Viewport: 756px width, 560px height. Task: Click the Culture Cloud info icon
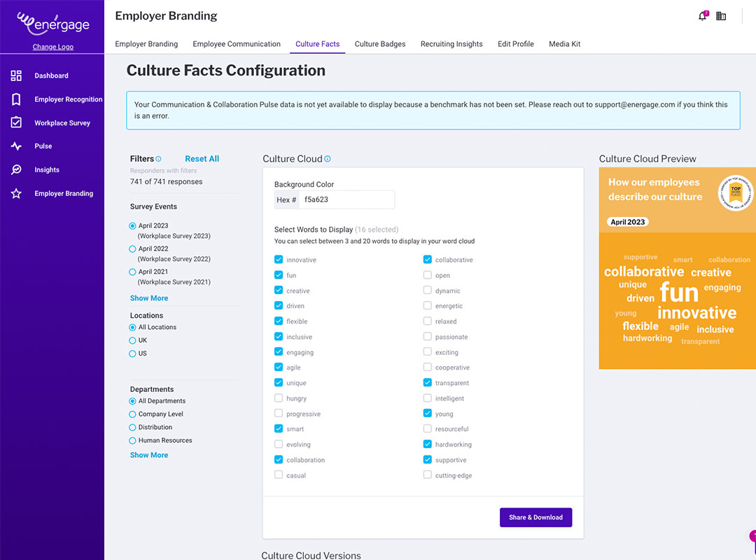328,159
